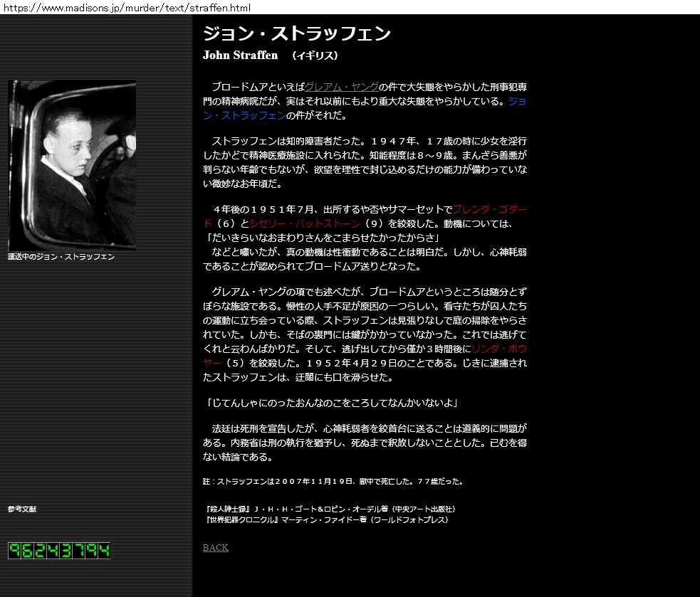Go back using the BACK link

tap(216, 547)
